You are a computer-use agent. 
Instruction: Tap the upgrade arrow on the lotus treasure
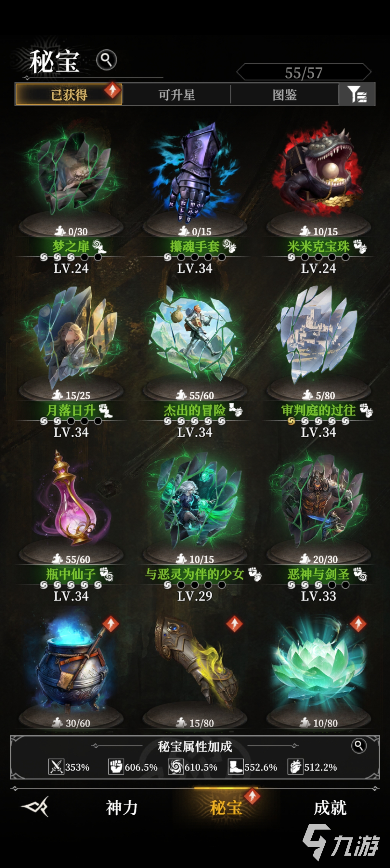(358, 624)
